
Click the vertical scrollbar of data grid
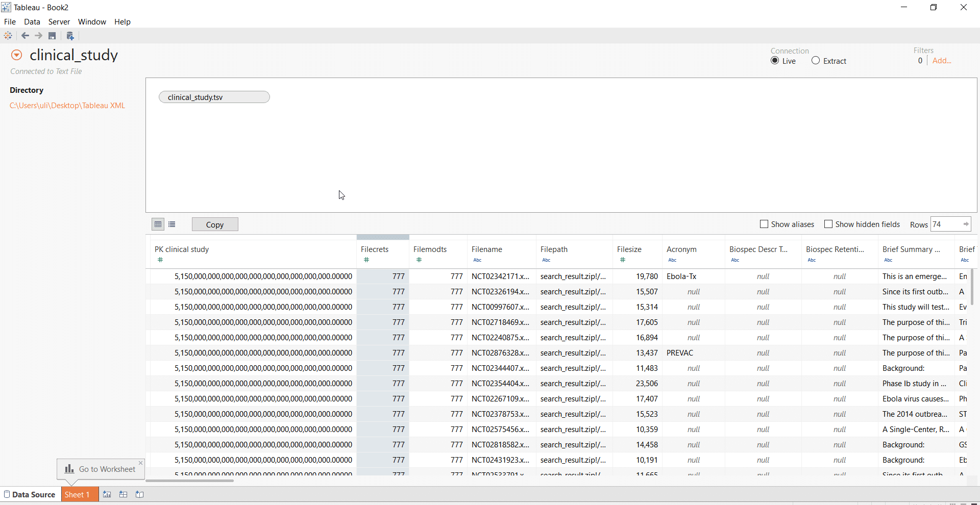971,287
